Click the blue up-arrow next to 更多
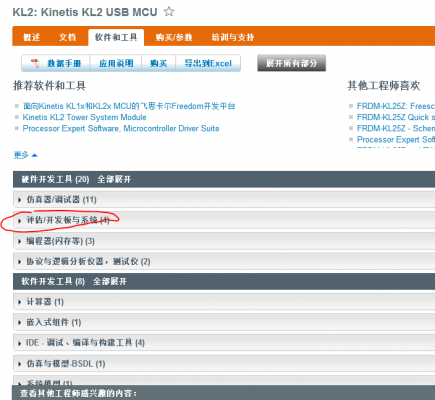 [x=34, y=155]
